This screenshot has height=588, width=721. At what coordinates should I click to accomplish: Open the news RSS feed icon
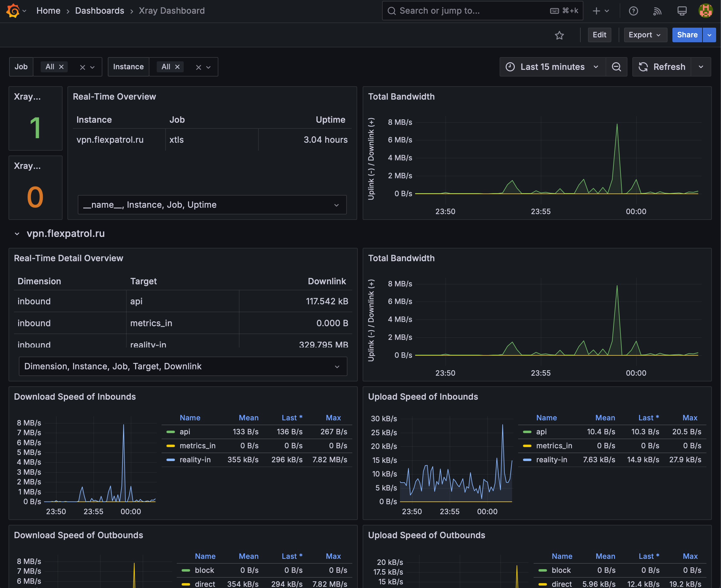click(x=657, y=11)
